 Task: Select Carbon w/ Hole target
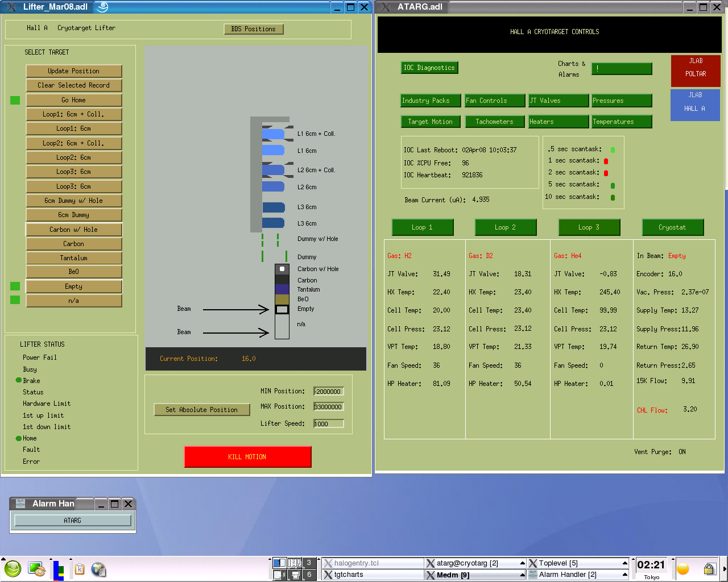pyautogui.click(x=74, y=230)
